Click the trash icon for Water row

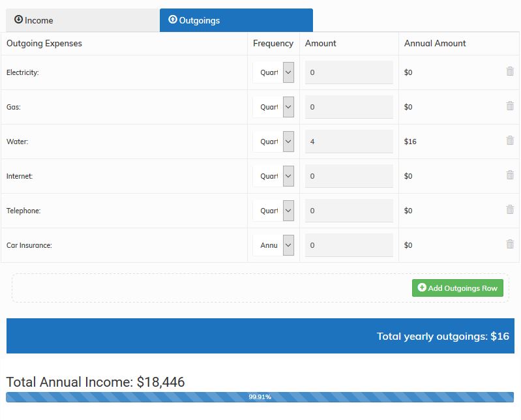point(510,140)
